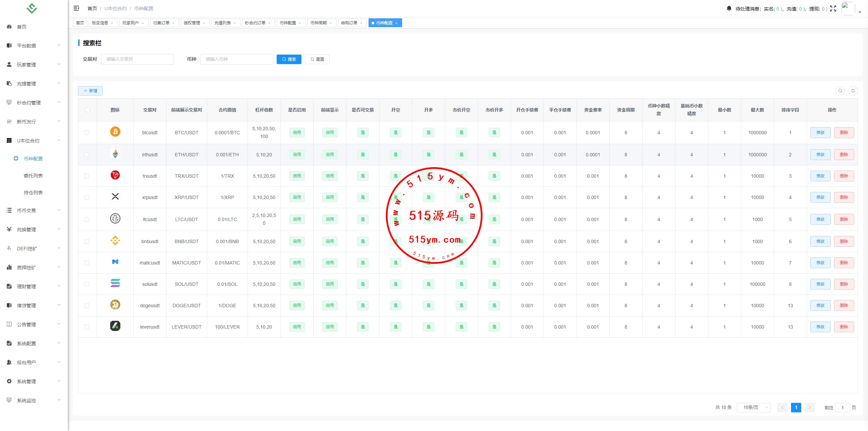868x431 pixels.
Task: Click the Bitcoin coin icon
Action: point(115,132)
